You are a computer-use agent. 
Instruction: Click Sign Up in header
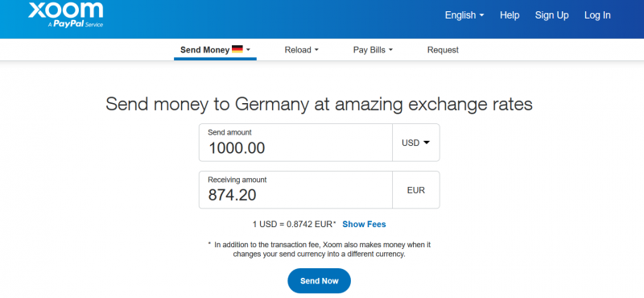pyautogui.click(x=551, y=15)
